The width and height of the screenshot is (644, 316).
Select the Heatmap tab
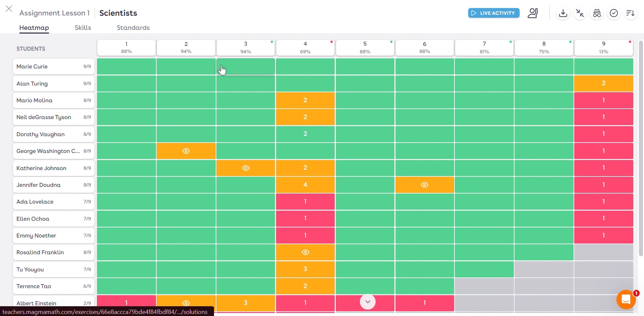[x=34, y=28]
